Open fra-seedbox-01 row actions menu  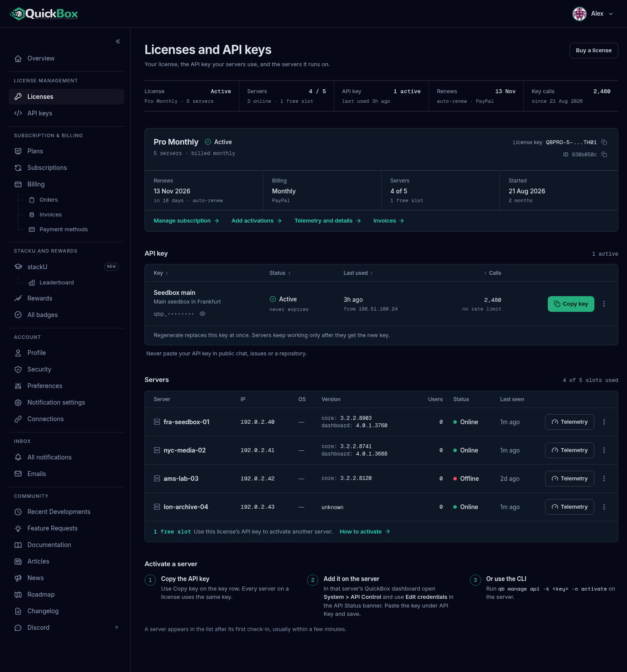[604, 422]
